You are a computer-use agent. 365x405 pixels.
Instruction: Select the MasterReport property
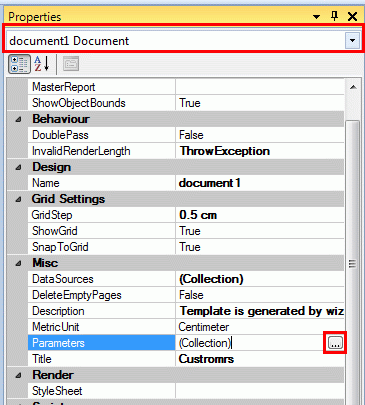coord(102,87)
